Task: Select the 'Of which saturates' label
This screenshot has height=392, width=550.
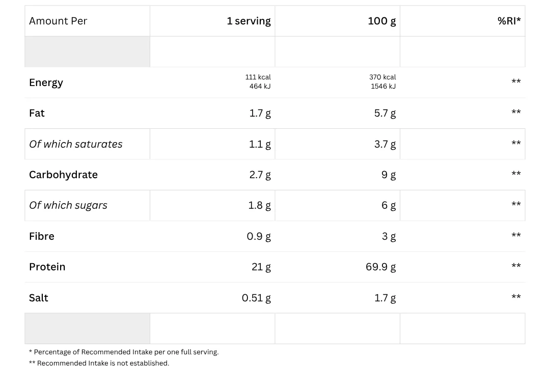Action: [76, 144]
